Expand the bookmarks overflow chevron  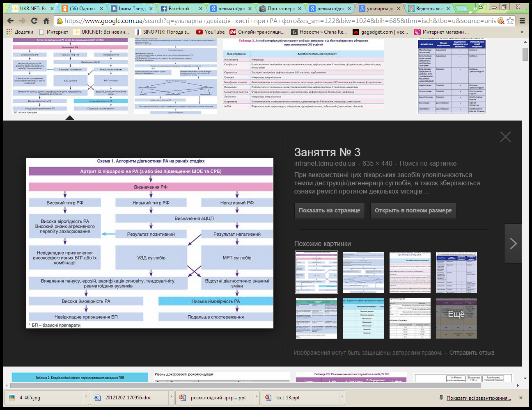(522, 32)
